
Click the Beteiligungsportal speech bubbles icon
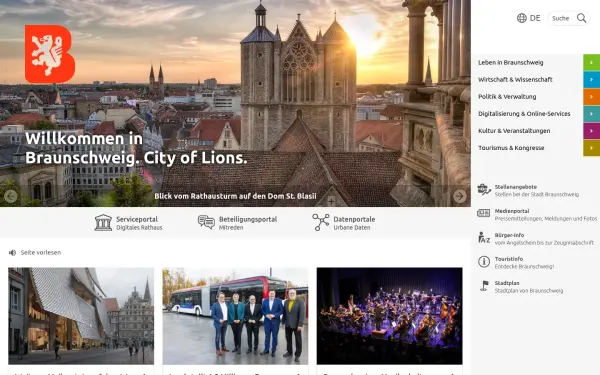(206, 222)
